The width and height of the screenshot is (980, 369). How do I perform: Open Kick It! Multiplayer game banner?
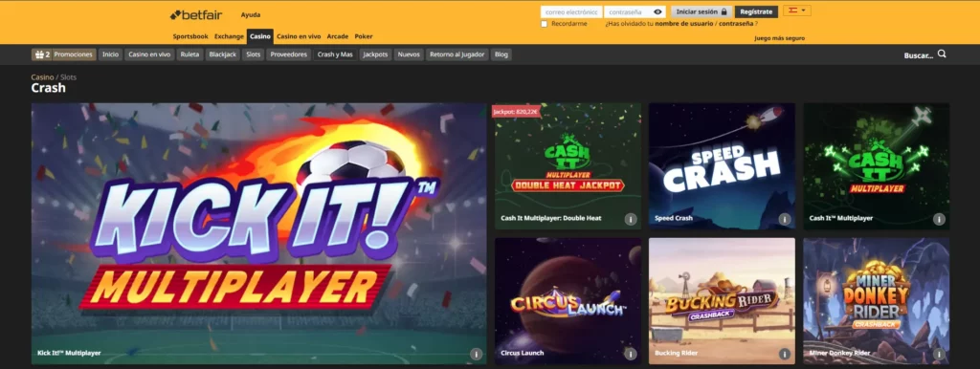[258, 233]
